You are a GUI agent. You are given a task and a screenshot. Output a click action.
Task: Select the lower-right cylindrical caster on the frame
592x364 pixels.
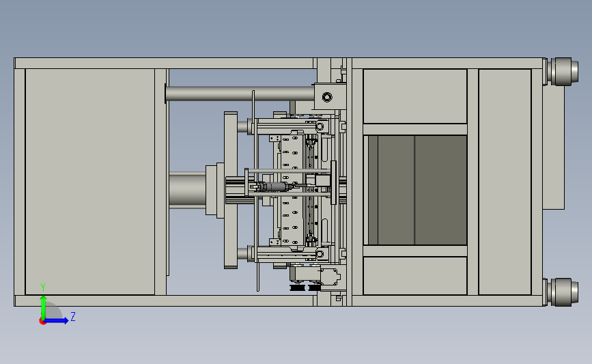pyautogui.click(x=562, y=292)
